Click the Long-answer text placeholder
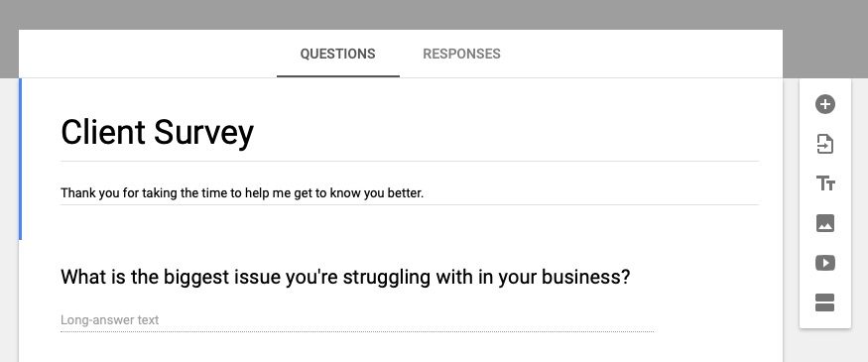This screenshot has height=362, width=868. pyautogui.click(x=109, y=320)
